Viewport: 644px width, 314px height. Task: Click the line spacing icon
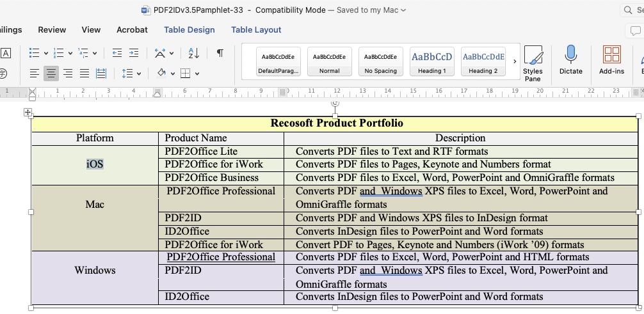pyautogui.click(x=127, y=74)
